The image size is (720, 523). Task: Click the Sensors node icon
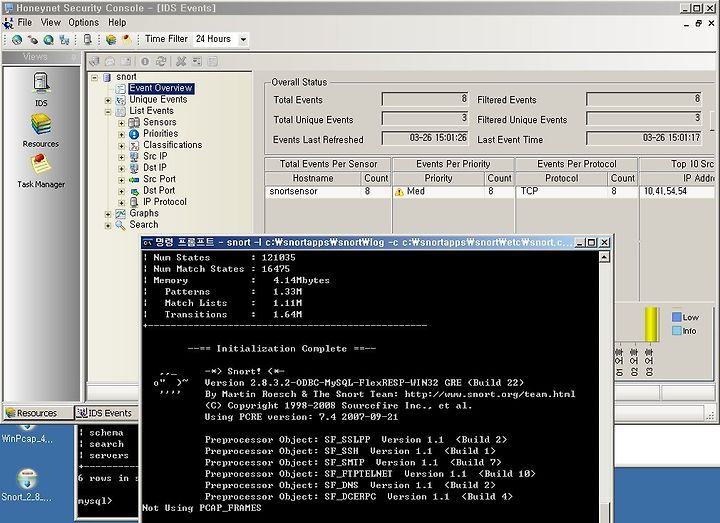point(134,123)
